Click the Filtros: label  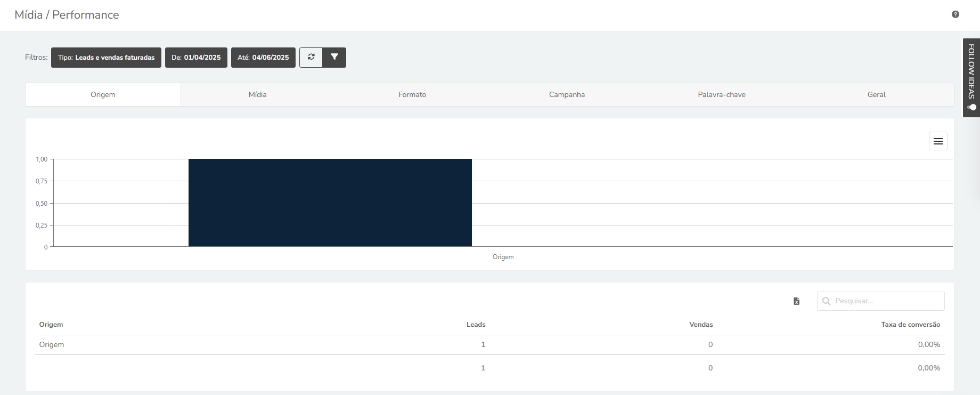point(36,58)
